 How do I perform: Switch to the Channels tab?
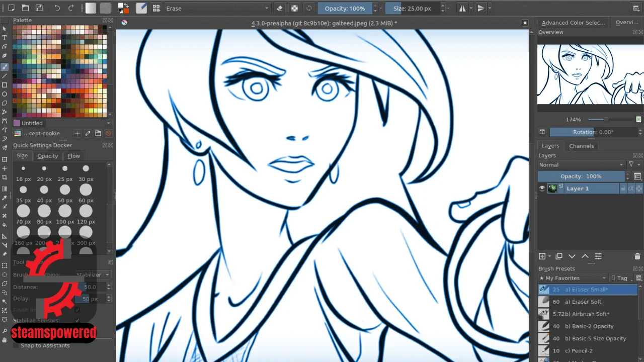(x=581, y=146)
